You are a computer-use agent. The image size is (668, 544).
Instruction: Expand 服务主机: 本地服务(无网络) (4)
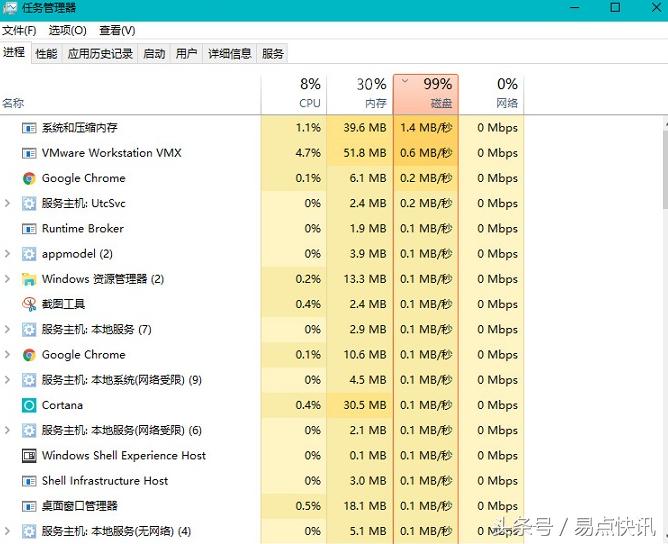click(7, 531)
